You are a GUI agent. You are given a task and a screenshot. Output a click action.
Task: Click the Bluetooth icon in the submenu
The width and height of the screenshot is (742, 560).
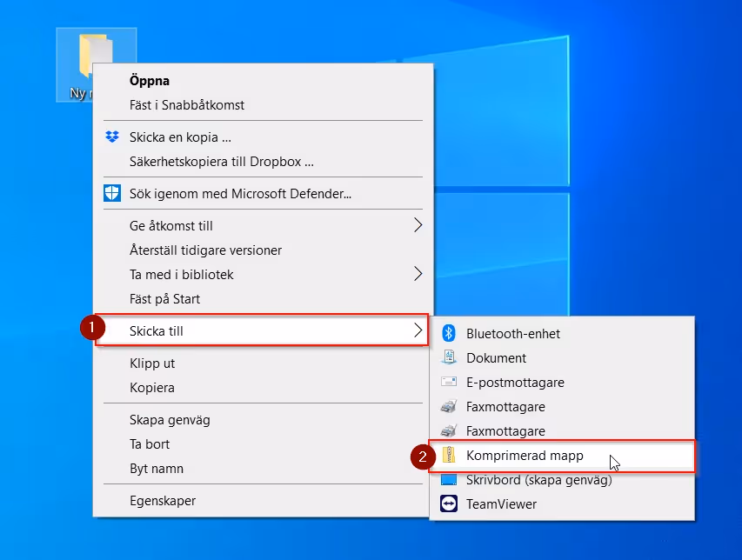tap(449, 333)
